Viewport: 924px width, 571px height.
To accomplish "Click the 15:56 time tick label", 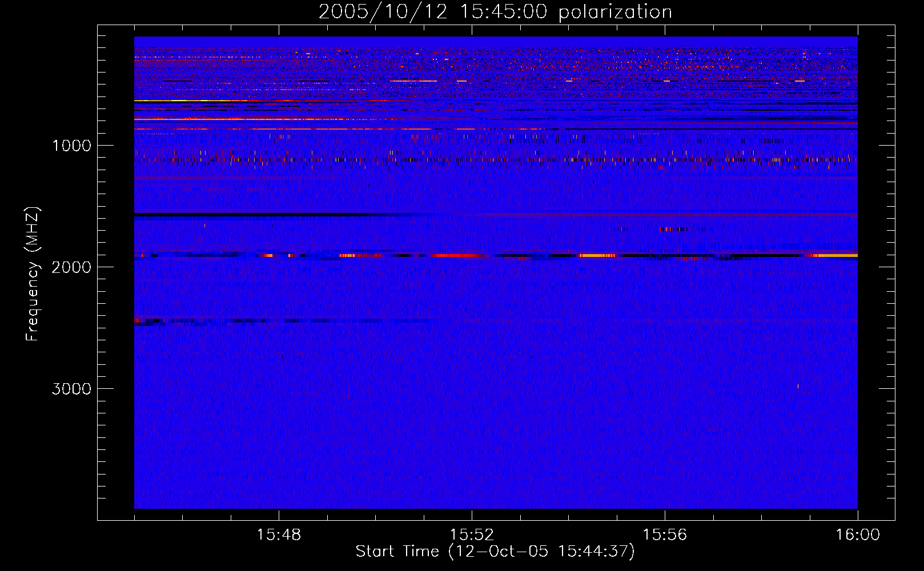I will tap(665, 535).
